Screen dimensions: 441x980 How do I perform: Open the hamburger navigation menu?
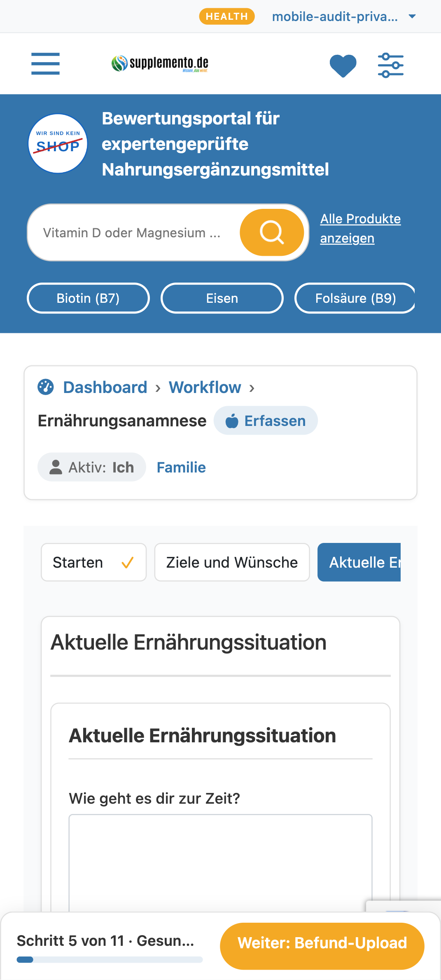pos(45,64)
